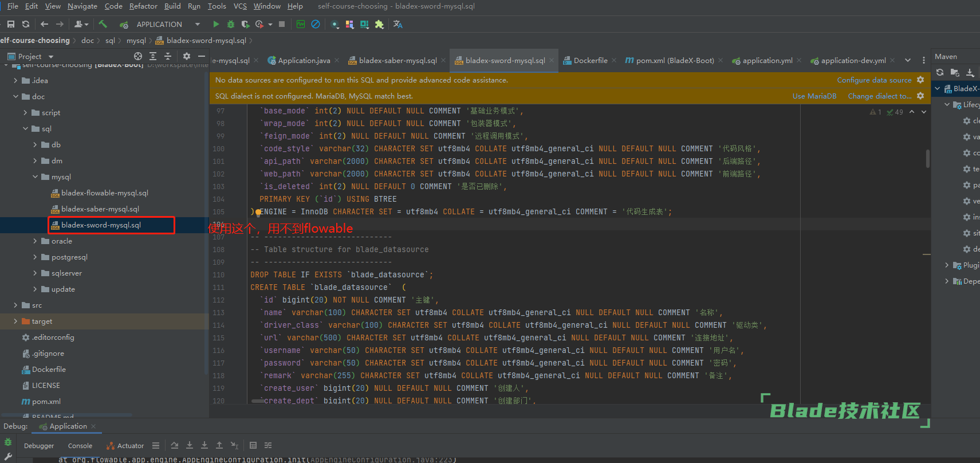Image resolution: width=980 pixels, height=463 pixels.
Task: Start debugging with the bug icon
Action: click(231, 24)
